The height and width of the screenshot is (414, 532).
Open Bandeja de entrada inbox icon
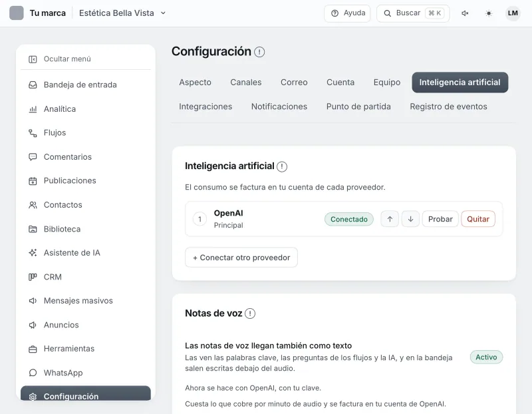pos(33,85)
